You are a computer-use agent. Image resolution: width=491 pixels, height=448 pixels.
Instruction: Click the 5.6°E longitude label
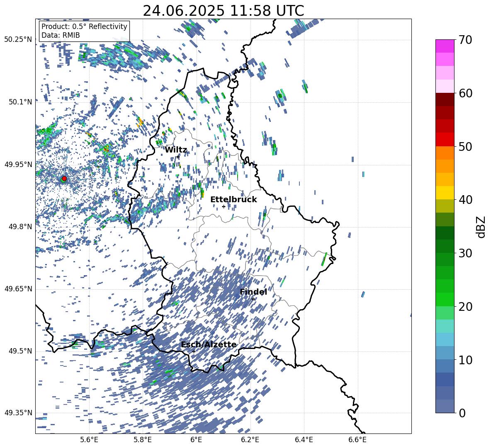(89, 440)
